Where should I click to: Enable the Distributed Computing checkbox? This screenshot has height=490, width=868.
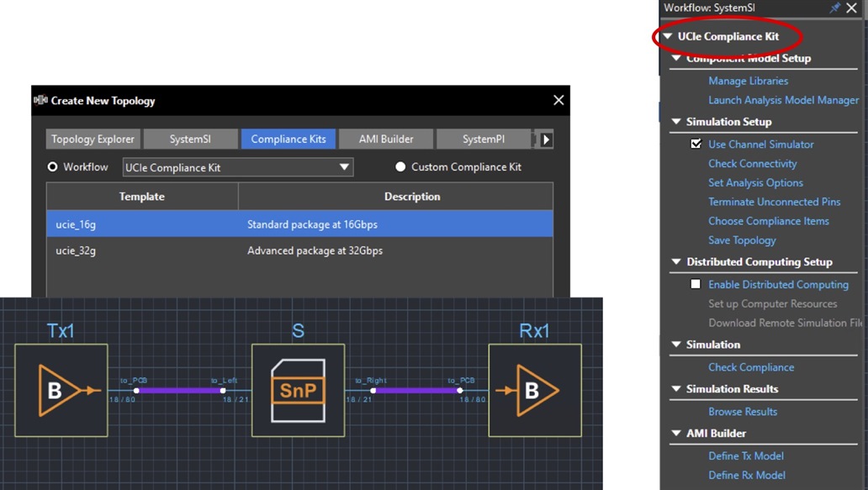696,285
